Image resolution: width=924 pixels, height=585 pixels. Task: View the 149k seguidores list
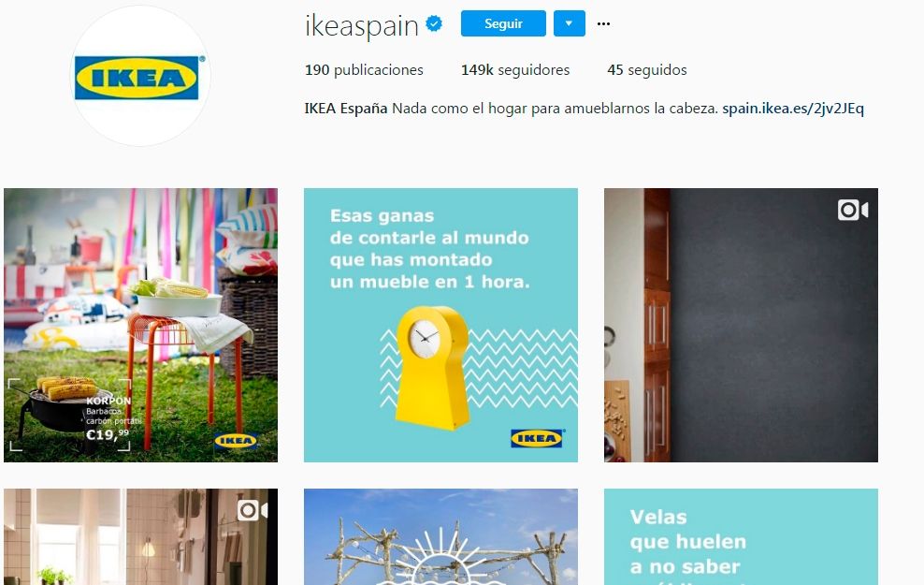(x=515, y=70)
